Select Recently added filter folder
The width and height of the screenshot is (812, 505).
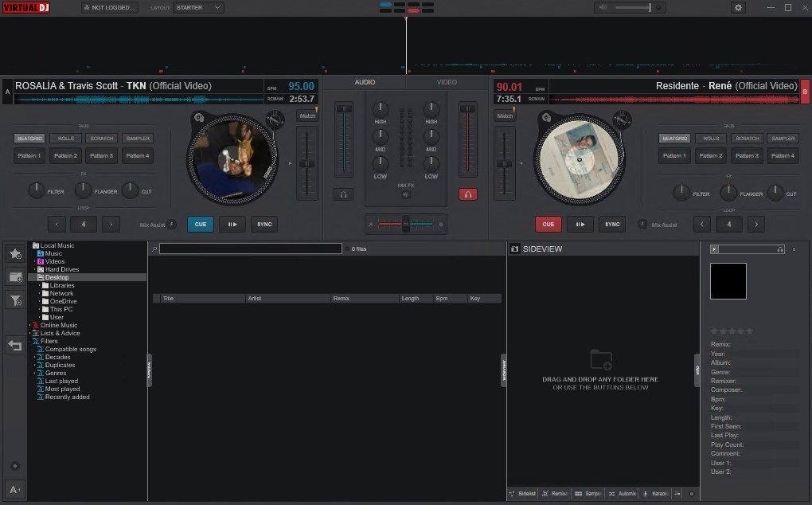[67, 397]
